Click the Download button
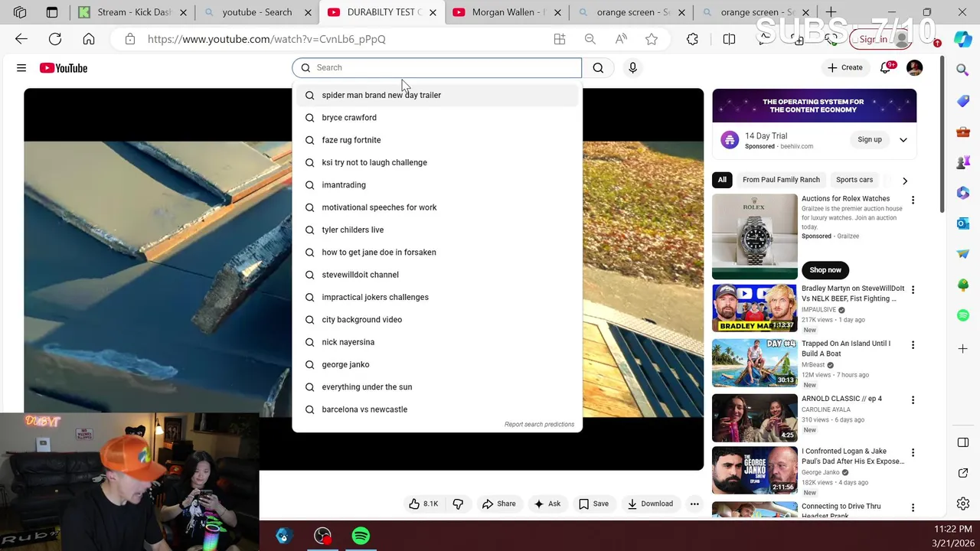Image resolution: width=980 pixels, height=551 pixels. (x=650, y=504)
